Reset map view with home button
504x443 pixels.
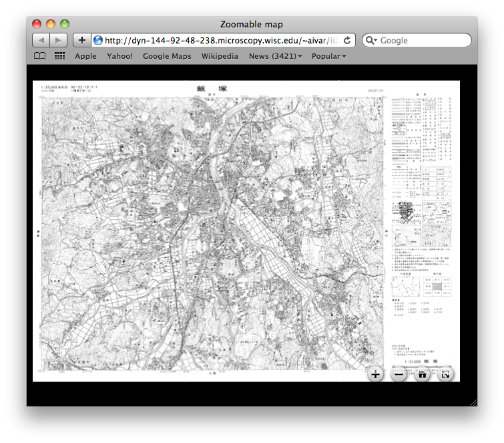422,374
